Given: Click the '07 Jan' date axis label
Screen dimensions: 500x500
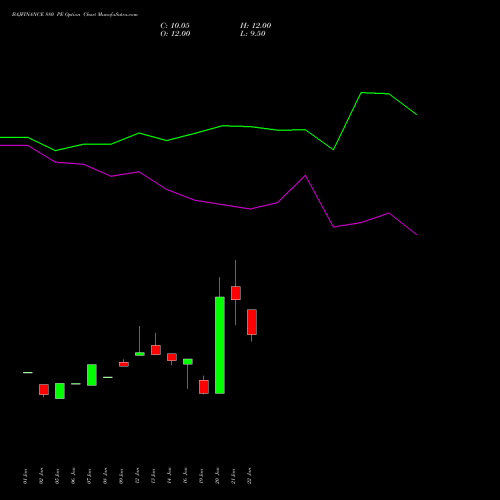Looking at the screenshot, I should point(89,476).
